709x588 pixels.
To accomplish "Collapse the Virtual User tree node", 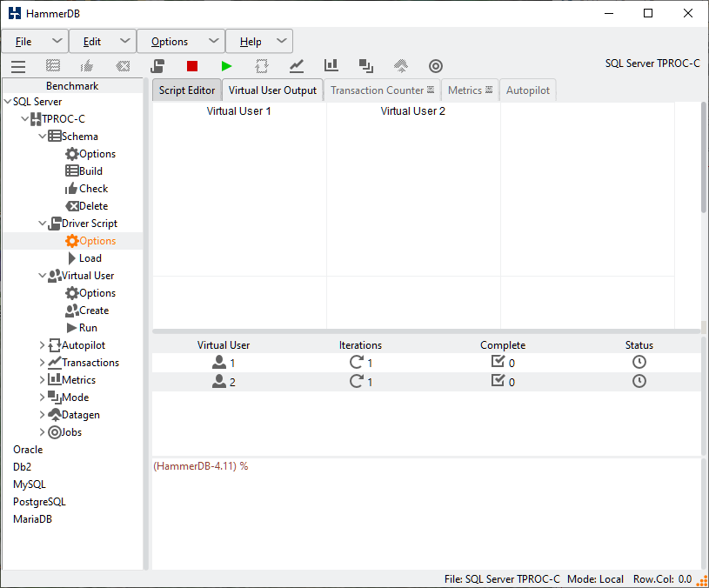I will click(43, 275).
